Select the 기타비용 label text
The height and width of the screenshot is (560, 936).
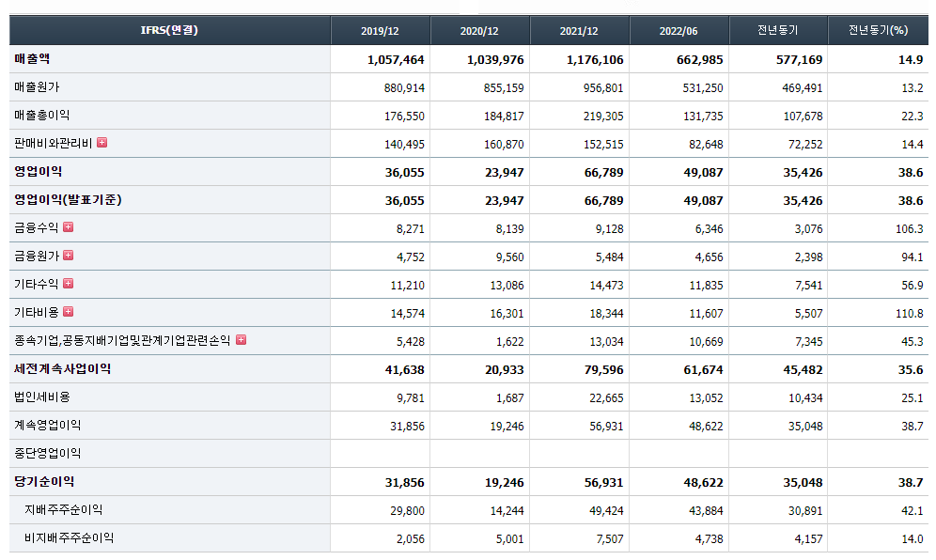pyautogui.click(x=37, y=312)
